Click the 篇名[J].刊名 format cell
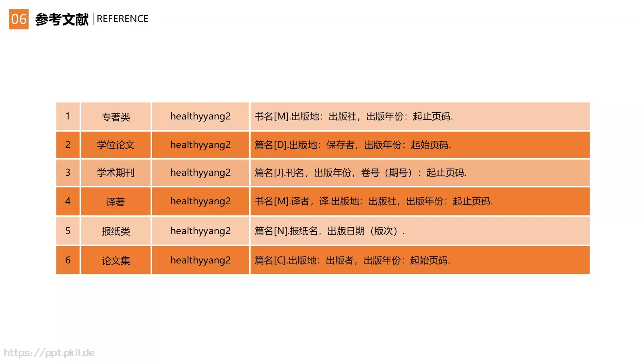 (x=420, y=173)
